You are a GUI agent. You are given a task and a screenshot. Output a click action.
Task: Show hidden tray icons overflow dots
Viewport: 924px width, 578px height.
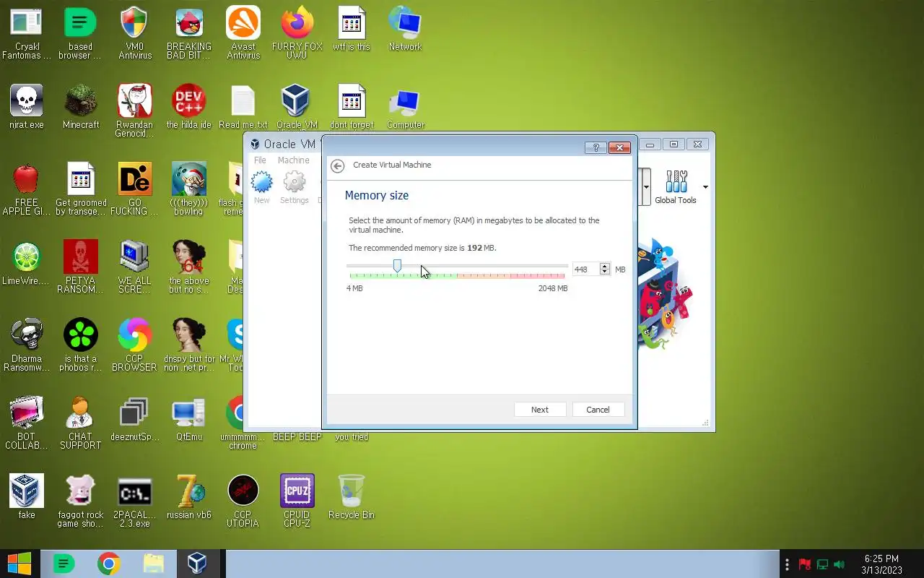tap(787, 564)
